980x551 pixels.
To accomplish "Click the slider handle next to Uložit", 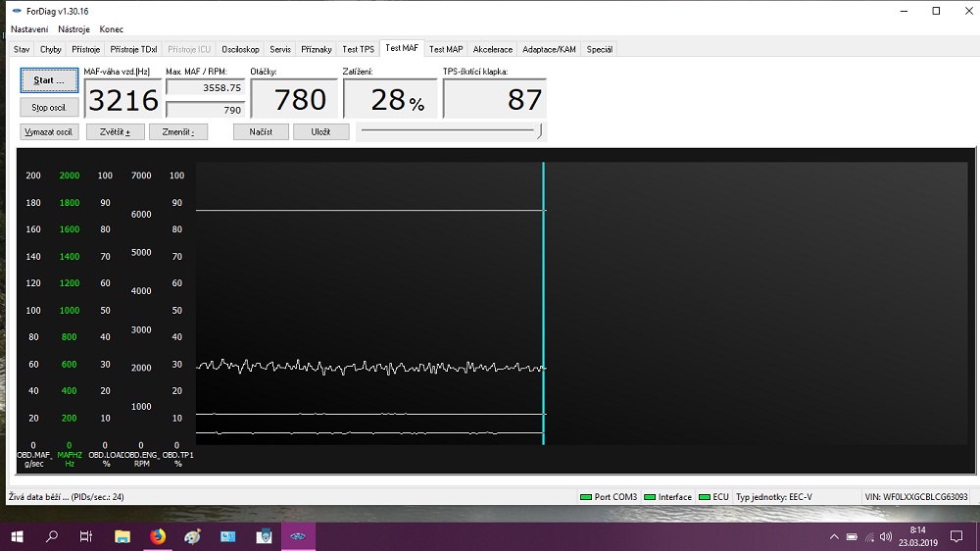I will [540, 130].
